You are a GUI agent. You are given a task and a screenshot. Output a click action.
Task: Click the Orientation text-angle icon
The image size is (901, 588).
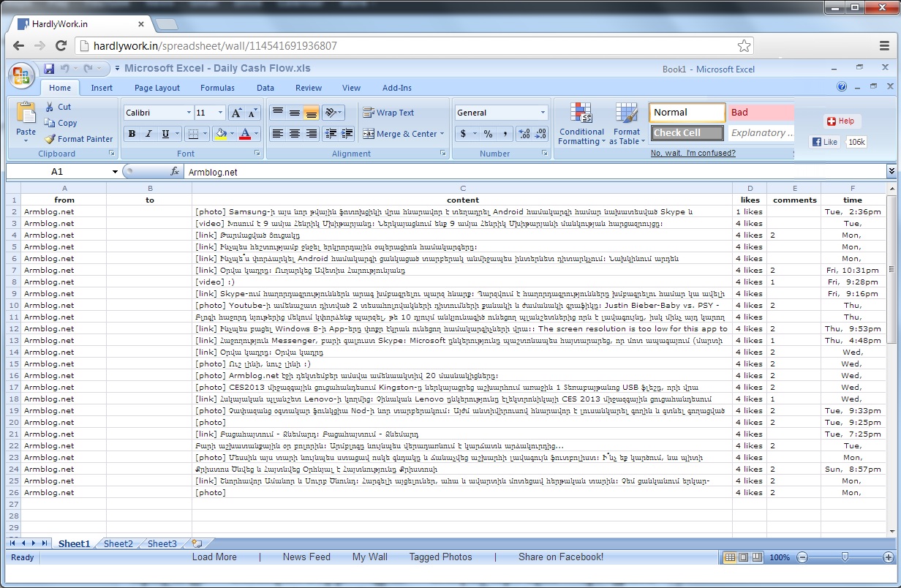pyautogui.click(x=331, y=113)
